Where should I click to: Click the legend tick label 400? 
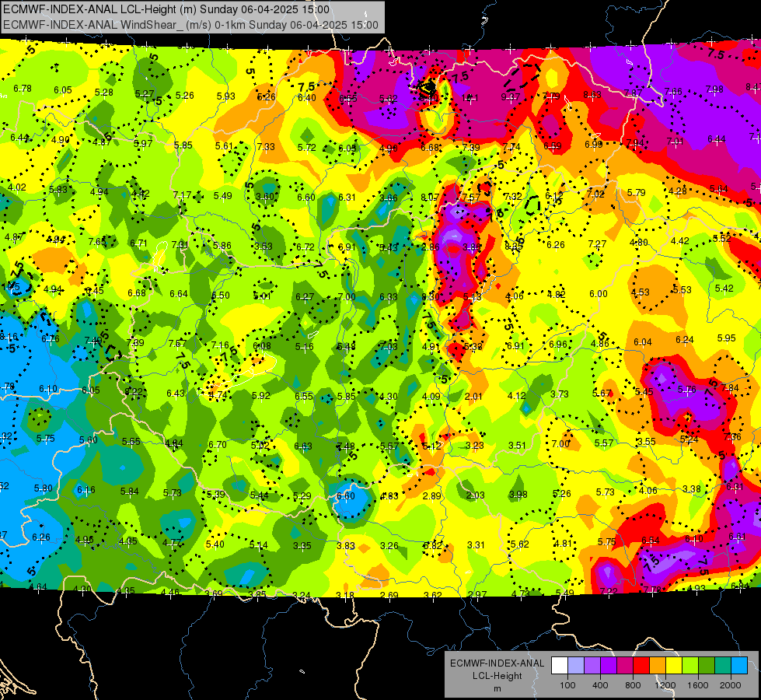click(x=600, y=685)
